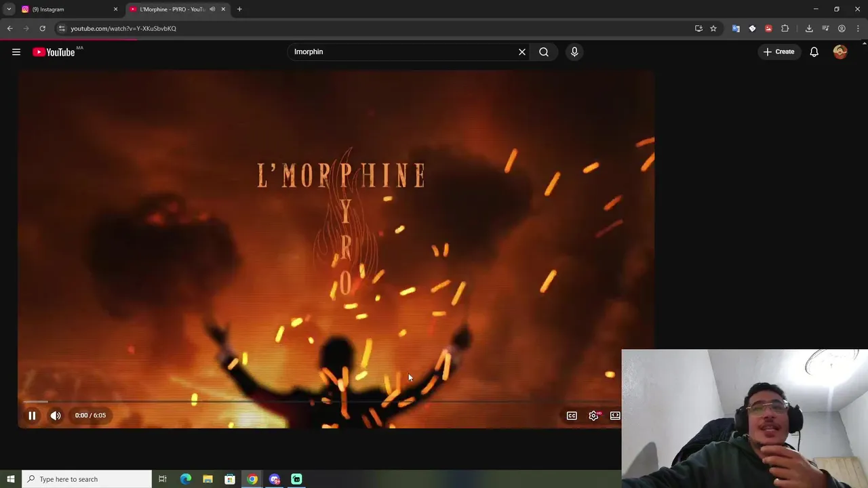
Task: Open Task View on the taskbar
Action: click(163, 479)
